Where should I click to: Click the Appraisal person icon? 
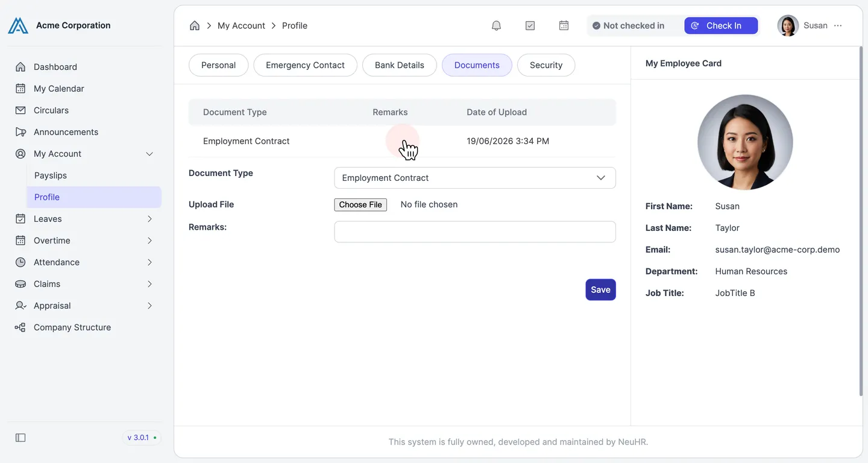pos(20,306)
